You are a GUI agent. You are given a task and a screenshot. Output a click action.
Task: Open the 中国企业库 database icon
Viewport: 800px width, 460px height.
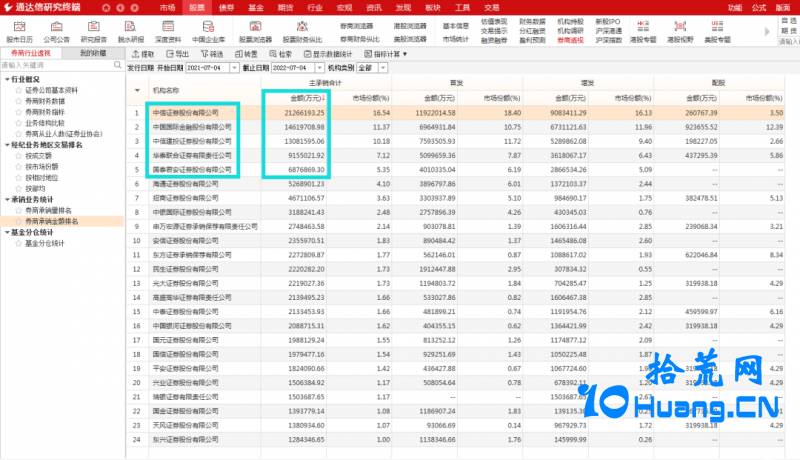point(208,32)
